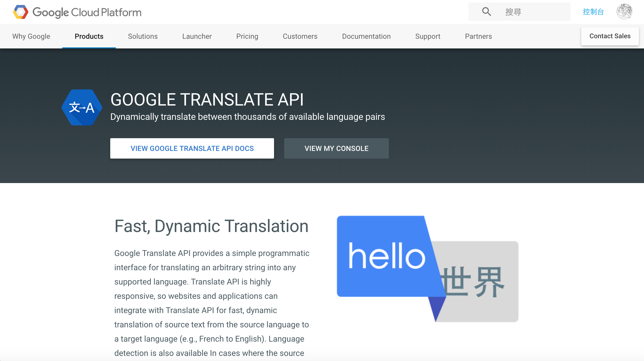
Task: Click the Google Cloud Platform hexagon logo
Action: (x=20, y=12)
